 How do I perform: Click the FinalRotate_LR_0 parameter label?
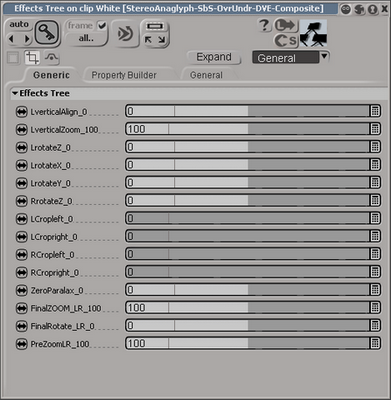tap(62, 326)
